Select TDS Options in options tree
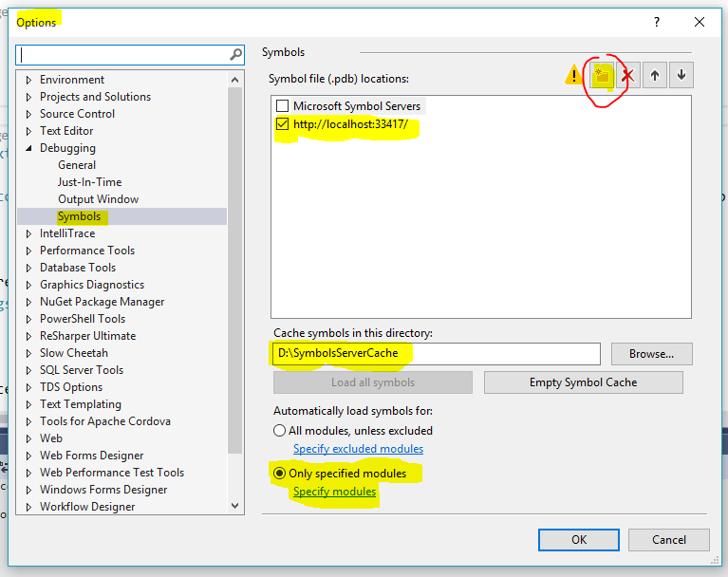Viewport: 728px width, 577px height. (71, 387)
